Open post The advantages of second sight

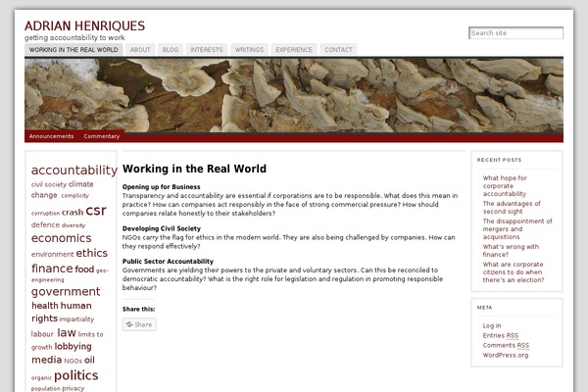(512, 208)
